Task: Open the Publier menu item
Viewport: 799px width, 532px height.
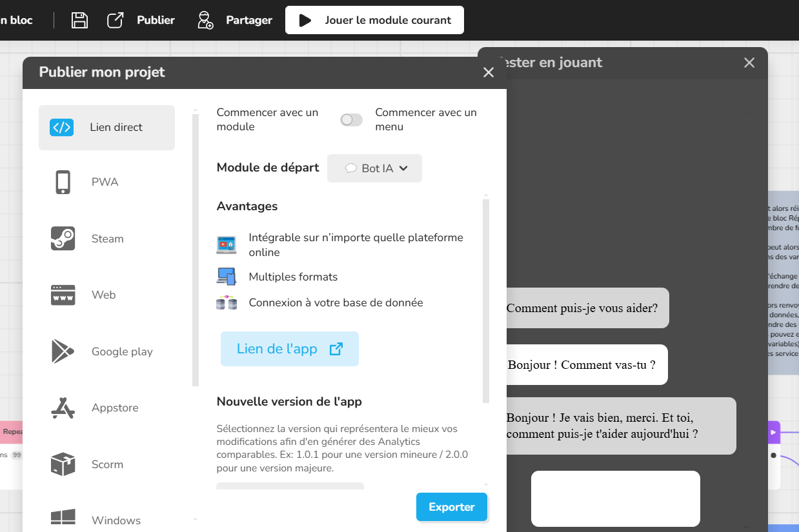Action: coord(156,20)
